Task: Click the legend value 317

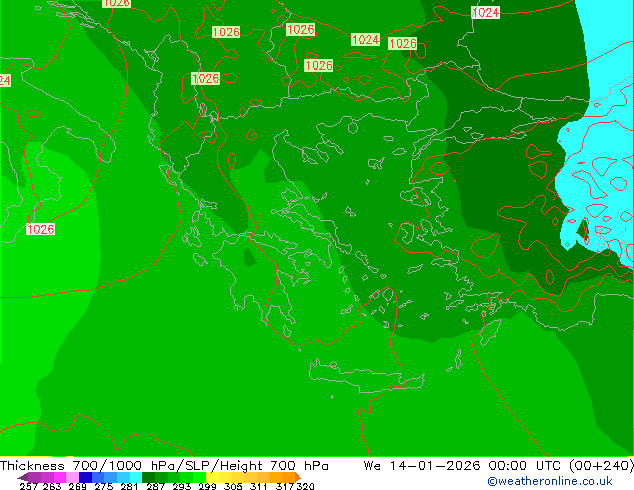Action: [285, 486]
